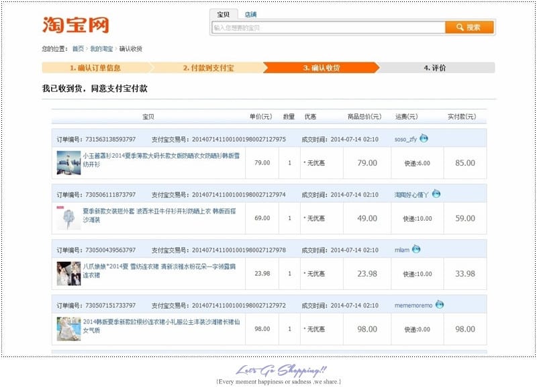This screenshot has height=392, width=537.
Task: Open 小王蔷薇衫 product thumbnail
Action: coord(69,163)
